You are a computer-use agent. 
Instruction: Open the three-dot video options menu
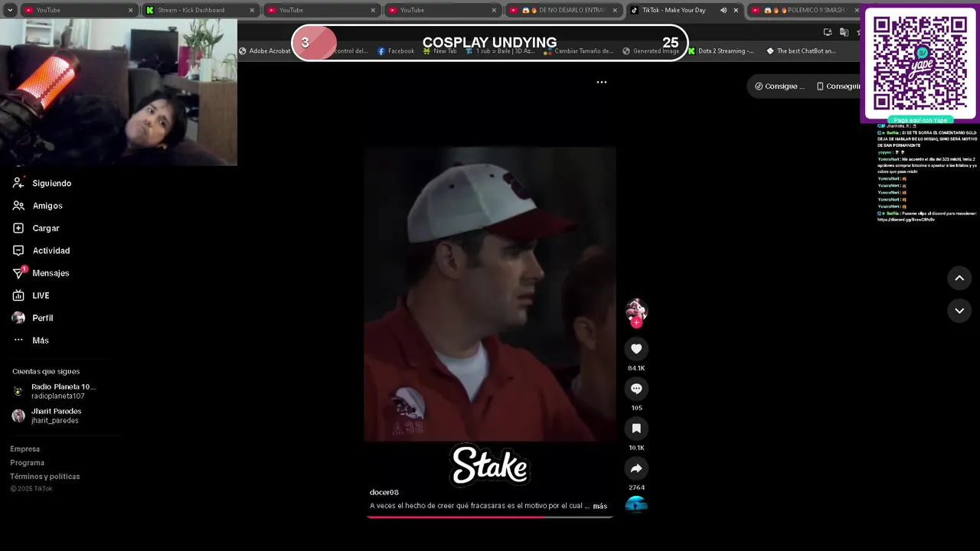point(602,82)
